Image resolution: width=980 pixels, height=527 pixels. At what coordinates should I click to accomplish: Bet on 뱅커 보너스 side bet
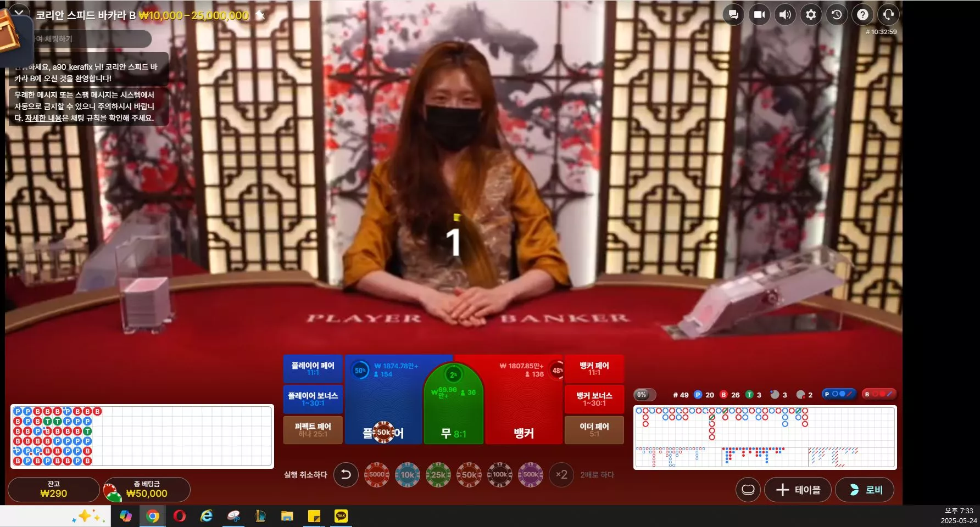[x=594, y=399]
